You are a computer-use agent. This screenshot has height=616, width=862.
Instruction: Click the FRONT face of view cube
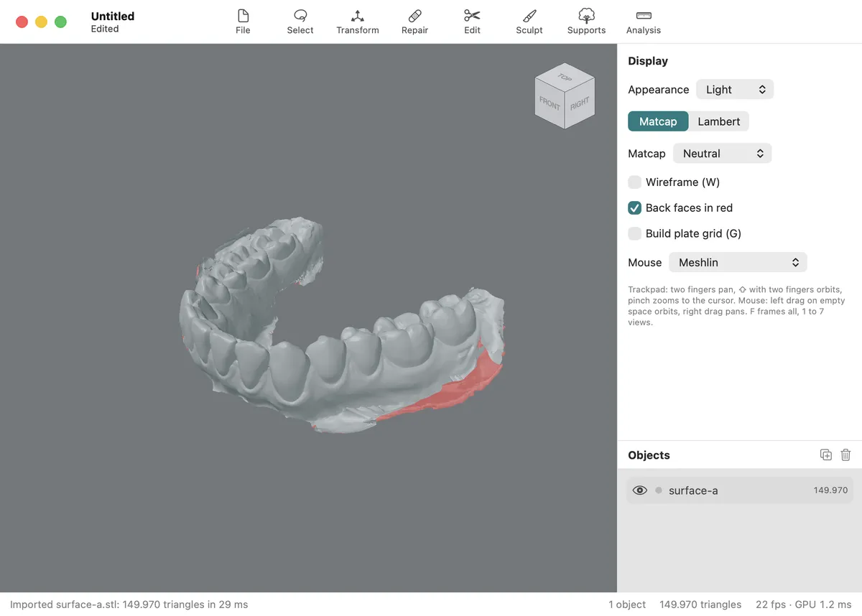click(550, 103)
